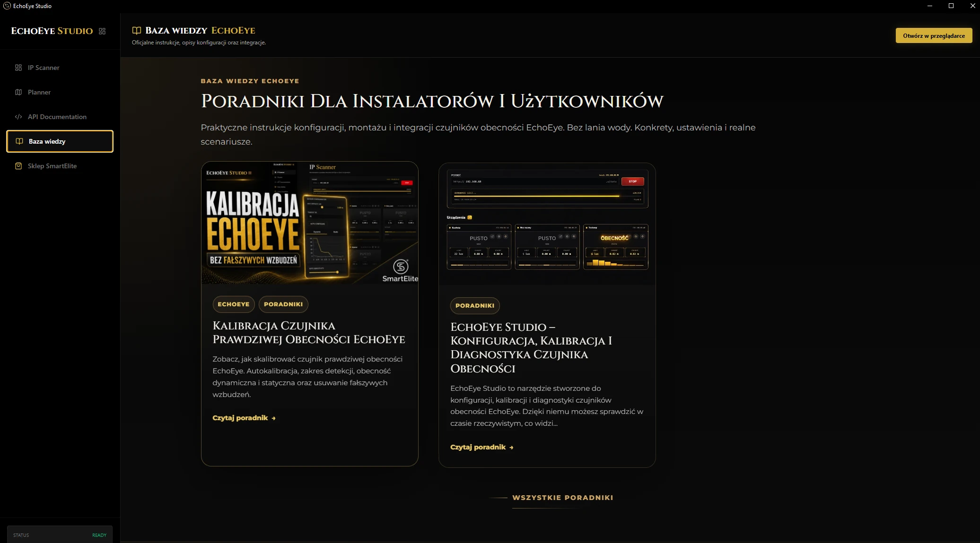
Task: Maximize the EchoEye Studio window
Action: click(951, 6)
